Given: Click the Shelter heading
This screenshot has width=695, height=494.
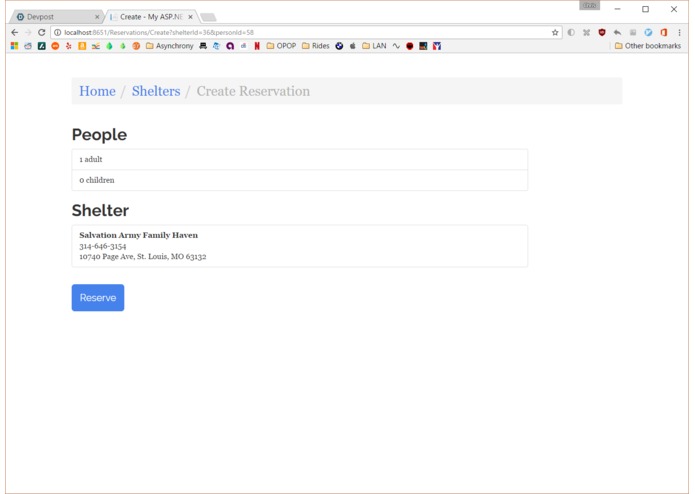Looking at the screenshot, I should click(x=100, y=210).
